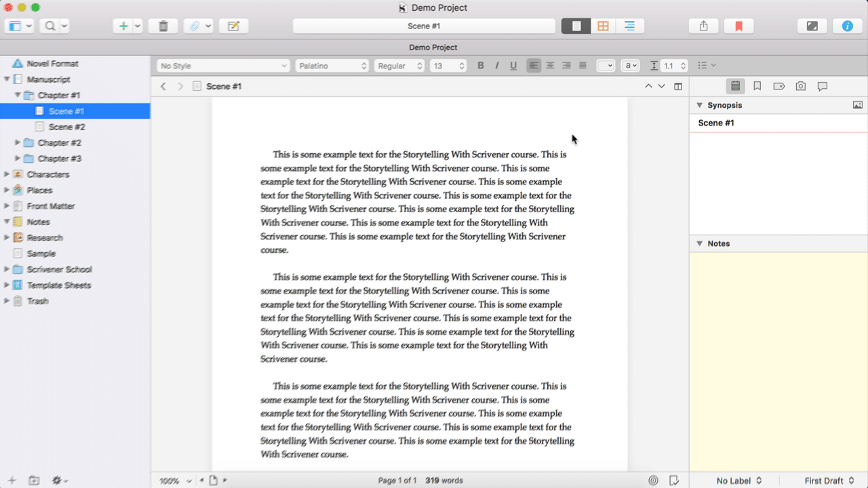Image resolution: width=868 pixels, height=488 pixels.
Task: Toggle the blue Inspector info button
Action: pyautogui.click(x=847, y=26)
